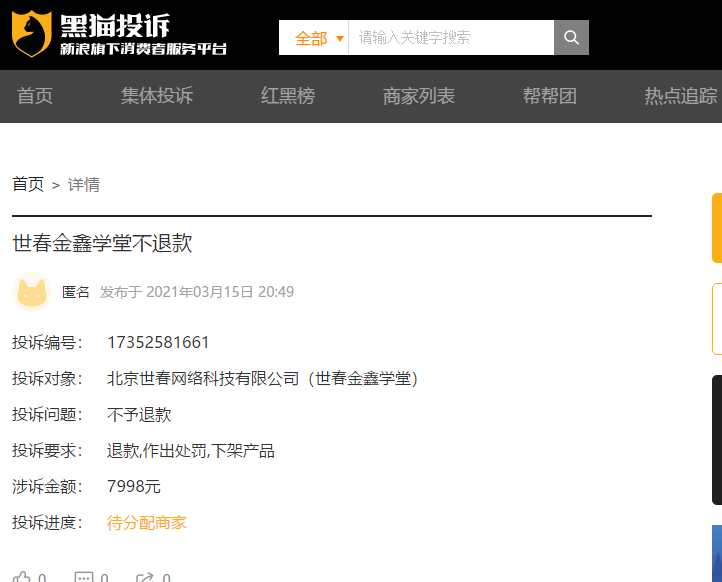This screenshot has width=722, height=582.
Task: Click the share arrow icon
Action: tap(145, 576)
